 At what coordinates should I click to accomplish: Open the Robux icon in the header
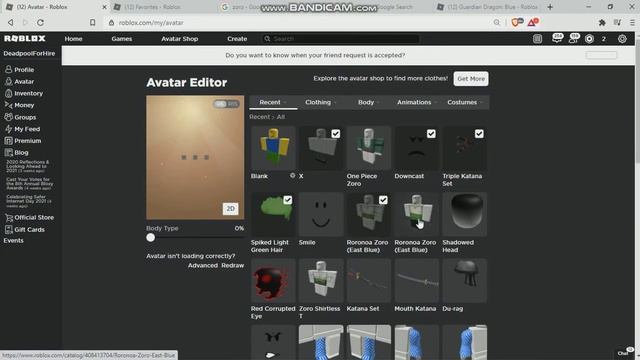[589, 39]
